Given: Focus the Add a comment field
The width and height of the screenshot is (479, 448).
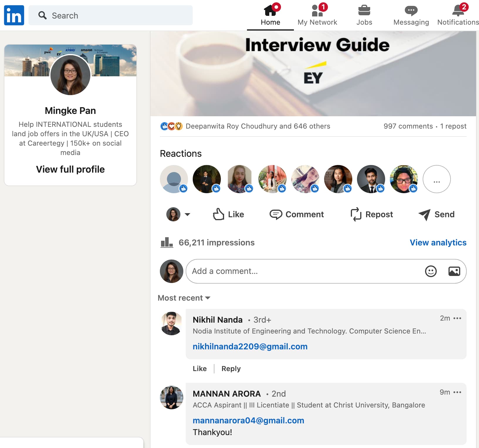Looking at the screenshot, I should (x=326, y=271).
